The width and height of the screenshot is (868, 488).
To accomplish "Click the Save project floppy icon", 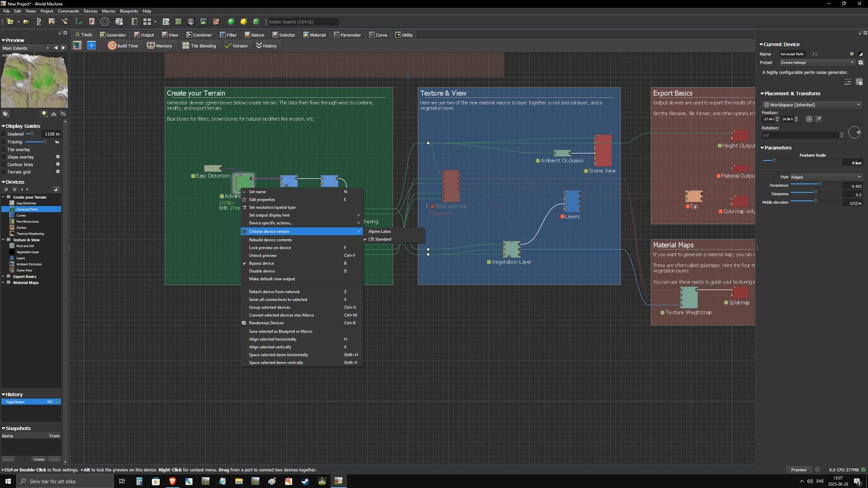I will pos(52,22).
